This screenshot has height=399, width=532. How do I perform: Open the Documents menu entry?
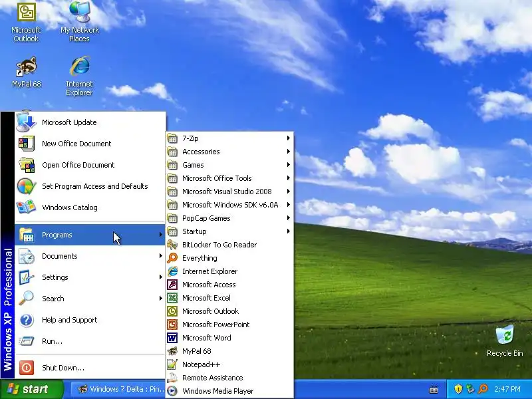tap(90, 256)
